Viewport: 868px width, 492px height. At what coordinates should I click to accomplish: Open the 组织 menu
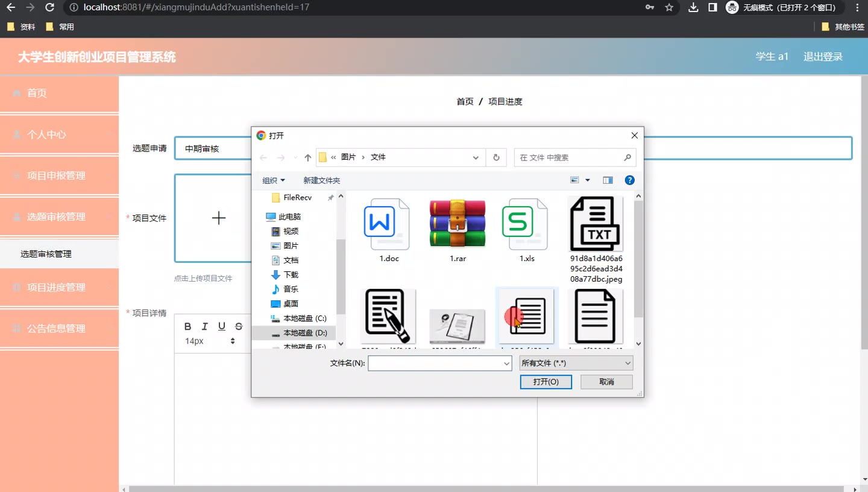[x=274, y=180]
